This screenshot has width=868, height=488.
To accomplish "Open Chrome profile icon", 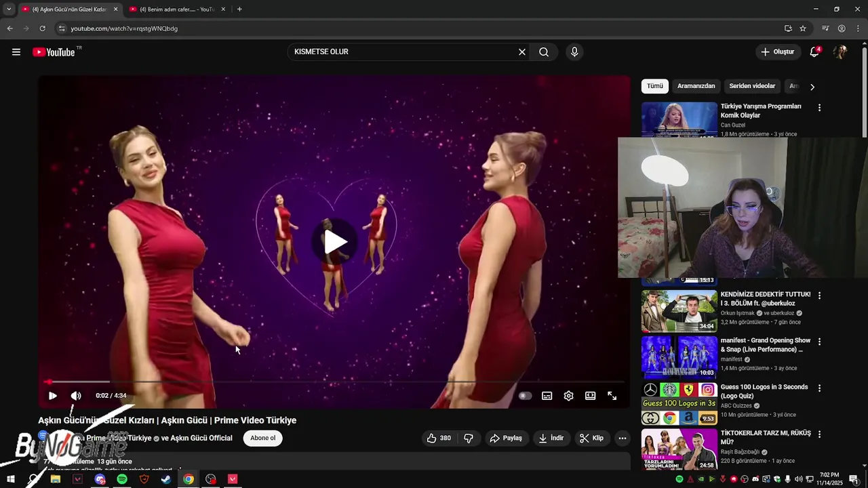I will (x=842, y=28).
